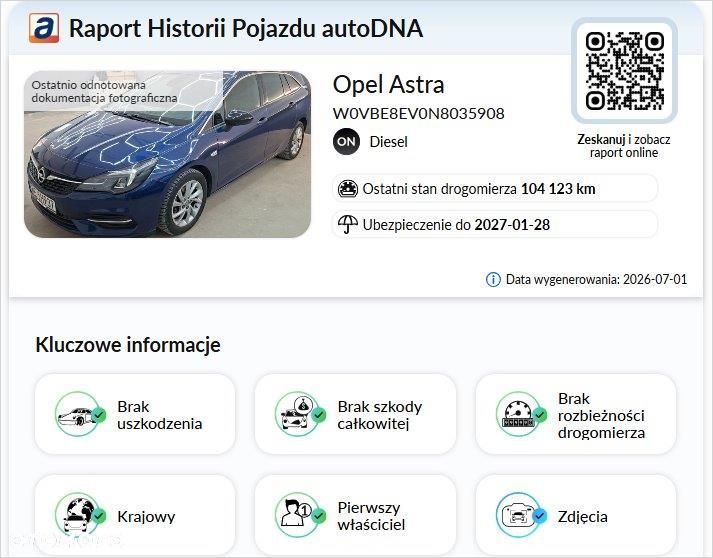Select the Brak rozbieżności drogomierza card label
This screenshot has width=713, height=558.
point(601,415)
